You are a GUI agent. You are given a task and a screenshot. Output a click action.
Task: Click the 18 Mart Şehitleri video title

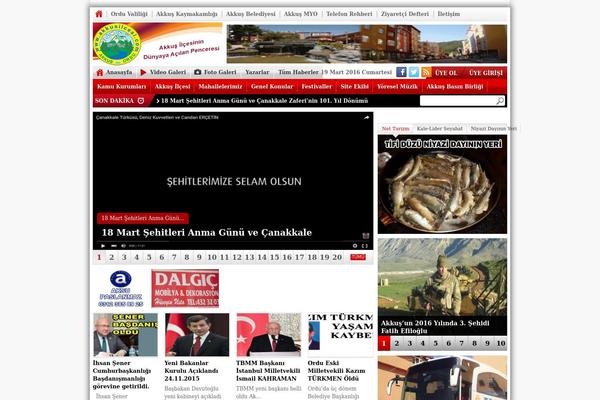point(207,232)
